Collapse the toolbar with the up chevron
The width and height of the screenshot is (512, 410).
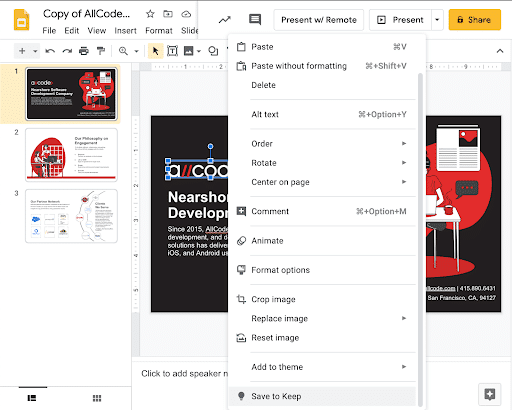point(500,51)
